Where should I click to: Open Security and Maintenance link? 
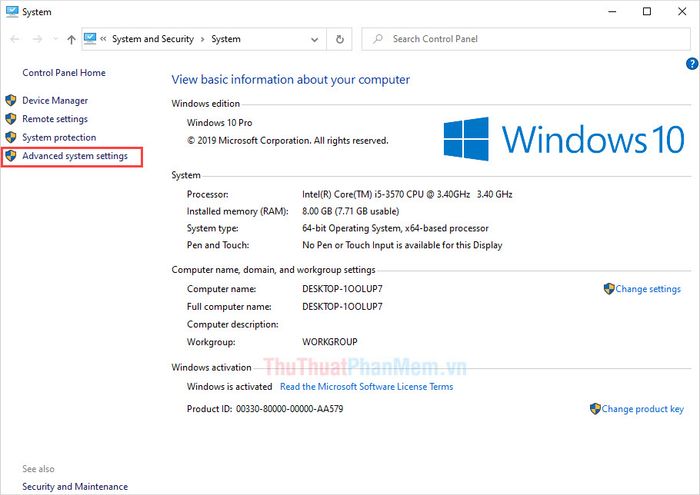(75, 487)
